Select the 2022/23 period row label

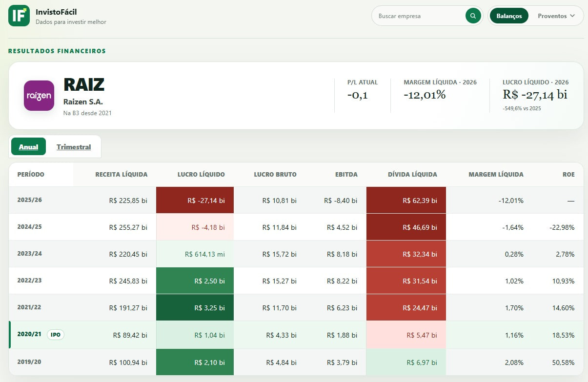click(x=29, y=281)
